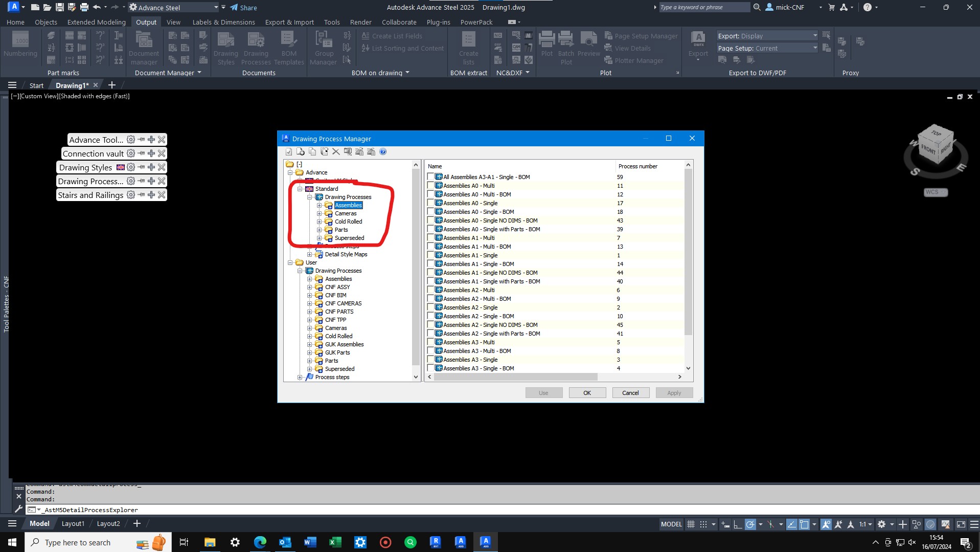Check the Assemblies A2 - Single NO DIMS - BOM checkbox
Viewport: 980px width, 552px height.
point(430,325)
